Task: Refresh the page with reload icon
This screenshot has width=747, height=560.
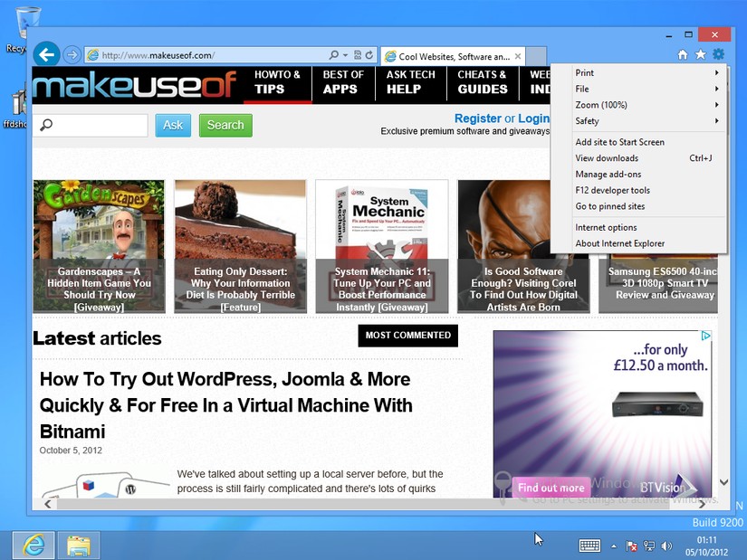Action: click(x=369, y=55)
